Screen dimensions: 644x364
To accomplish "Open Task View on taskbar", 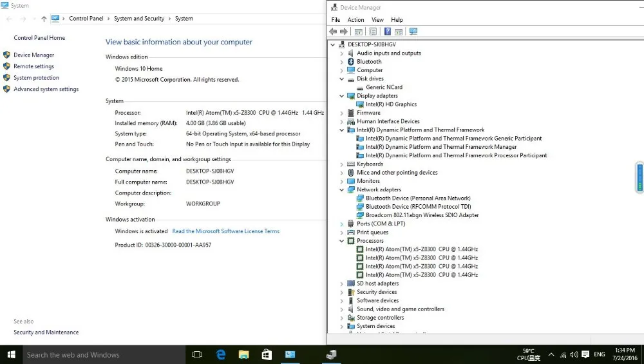I will click(x=197, y=354).
